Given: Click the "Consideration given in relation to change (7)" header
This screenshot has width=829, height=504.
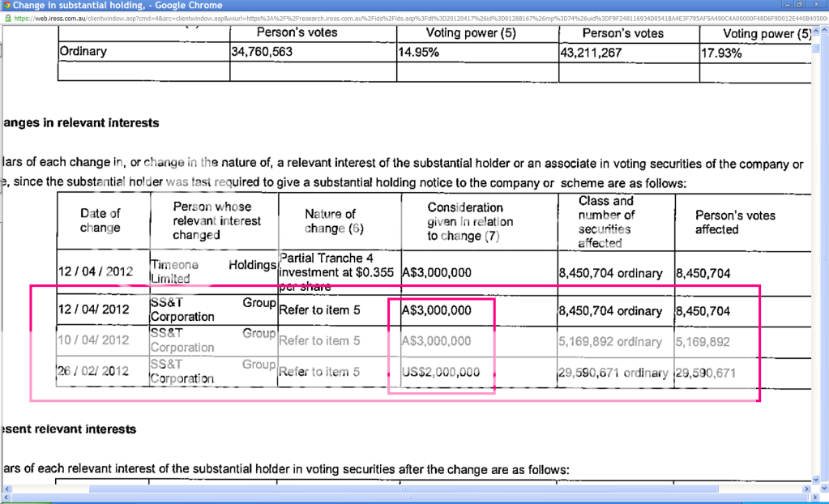Looking at the screenshot, I should pos(470,221).
